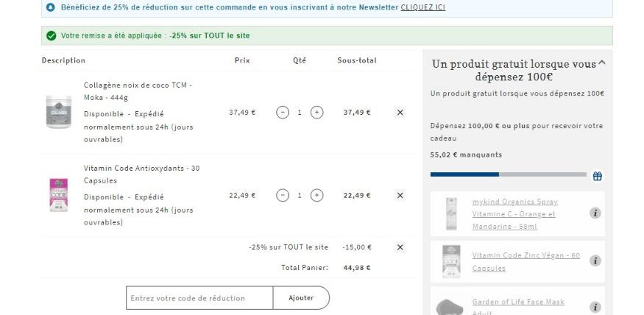Click the Collagène noix de coco thumbnail

point(57,112)
